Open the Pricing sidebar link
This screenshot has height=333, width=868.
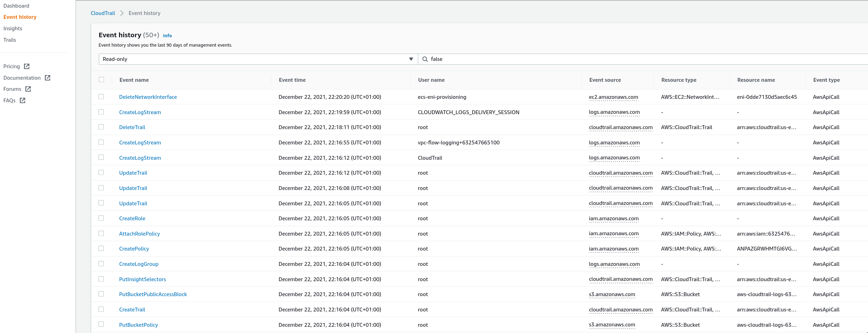12,66
